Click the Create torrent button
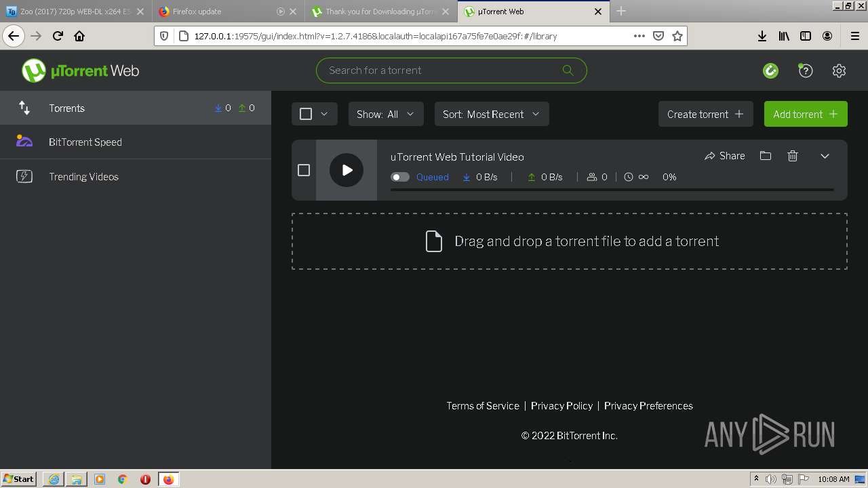This screenshot has height=488, width=868. point(705,114)
